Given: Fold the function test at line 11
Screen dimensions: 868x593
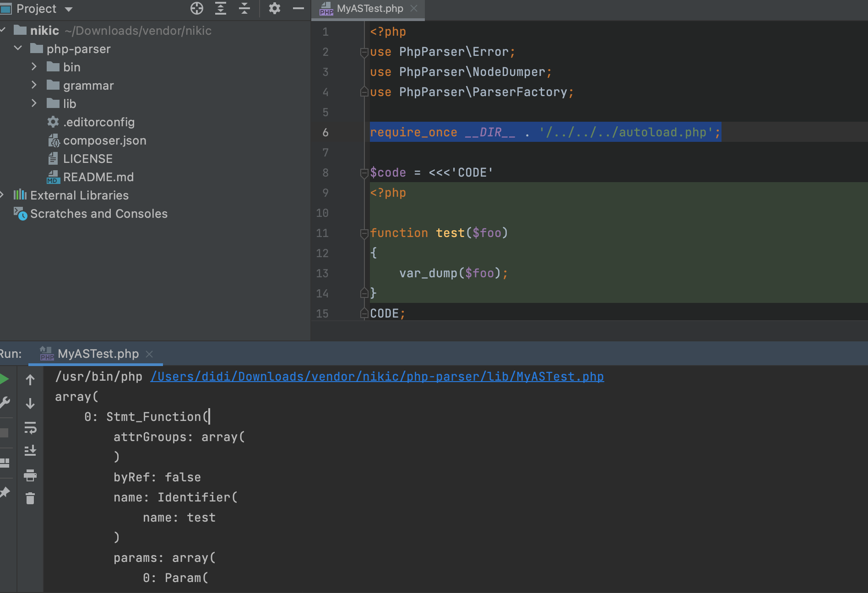Looking at the screenshot, I should 364,233.
